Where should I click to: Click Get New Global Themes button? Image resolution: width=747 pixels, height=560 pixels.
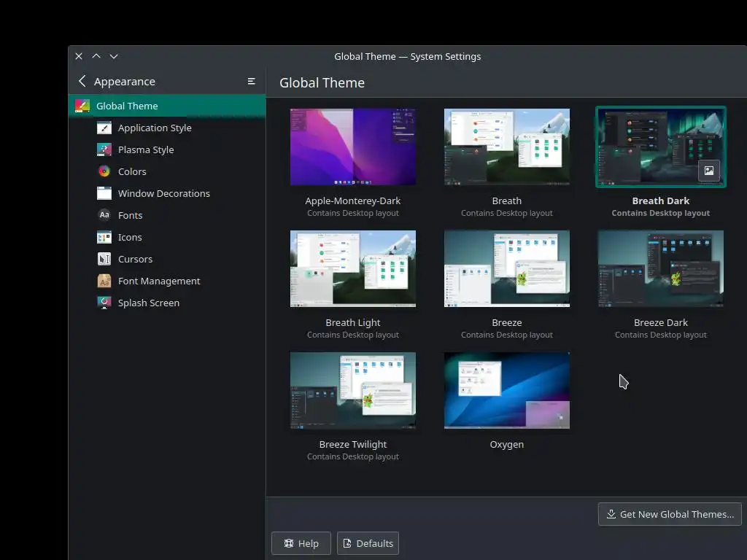[670, 514]
